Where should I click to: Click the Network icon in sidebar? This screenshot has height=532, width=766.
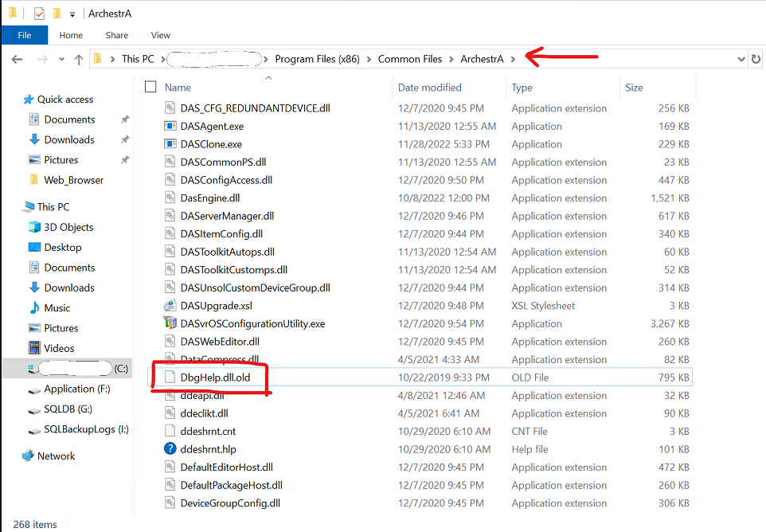click(x=28, y=456)
